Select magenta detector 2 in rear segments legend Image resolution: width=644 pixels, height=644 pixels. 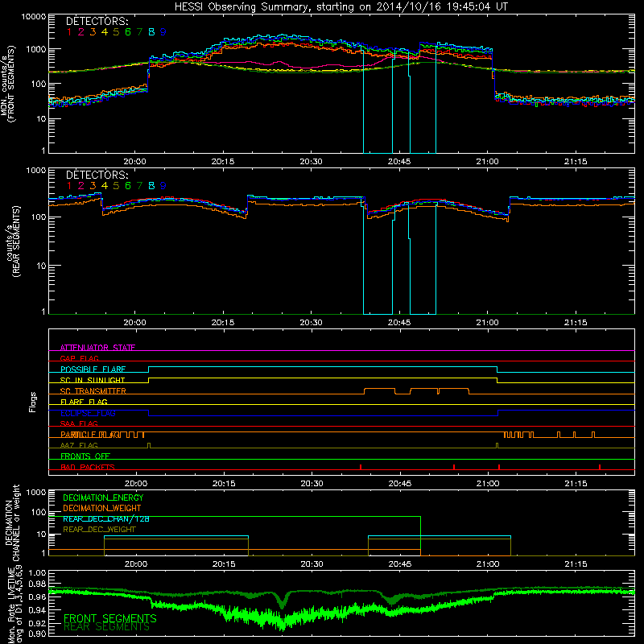(x=81, y=186)
